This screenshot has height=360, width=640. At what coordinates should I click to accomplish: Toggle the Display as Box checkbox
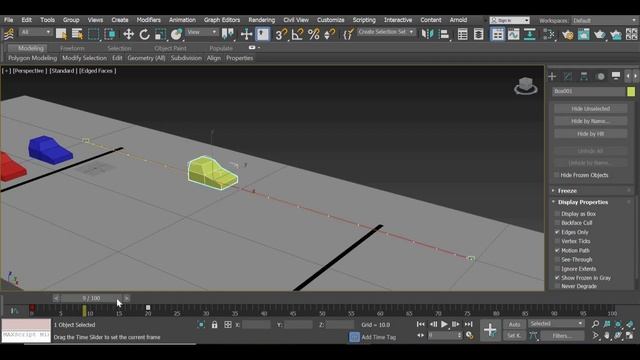tap(557, 214)
